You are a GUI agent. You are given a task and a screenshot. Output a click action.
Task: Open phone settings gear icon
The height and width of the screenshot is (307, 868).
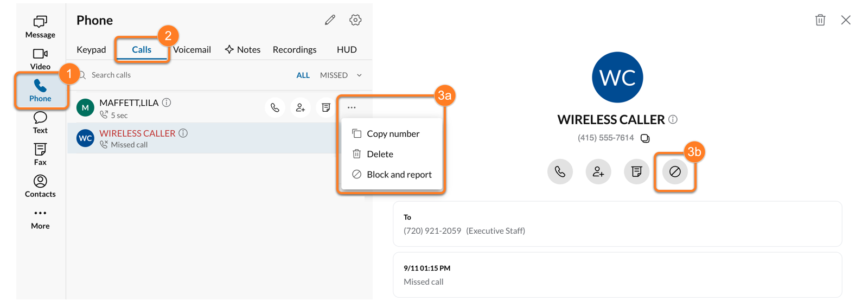pyautogui.click(x=355, y=20)
